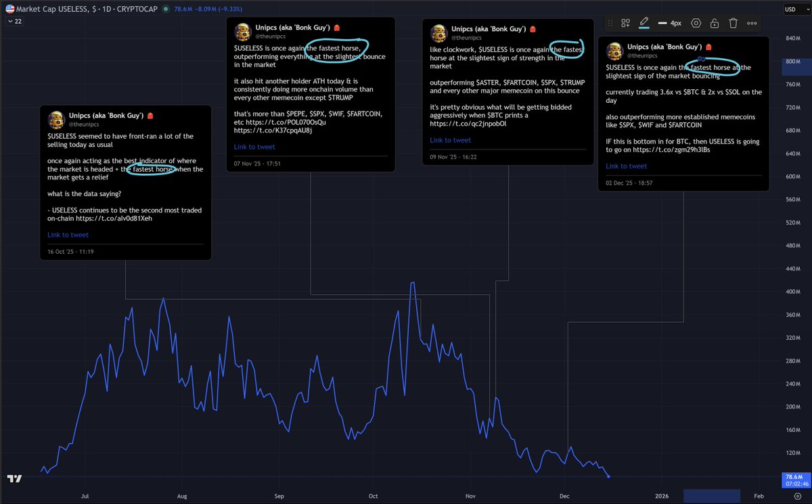Click @theunipcs handle in 07 Nov tweet
This screenshot has width=812, height=504.
(x=271, y=36)
